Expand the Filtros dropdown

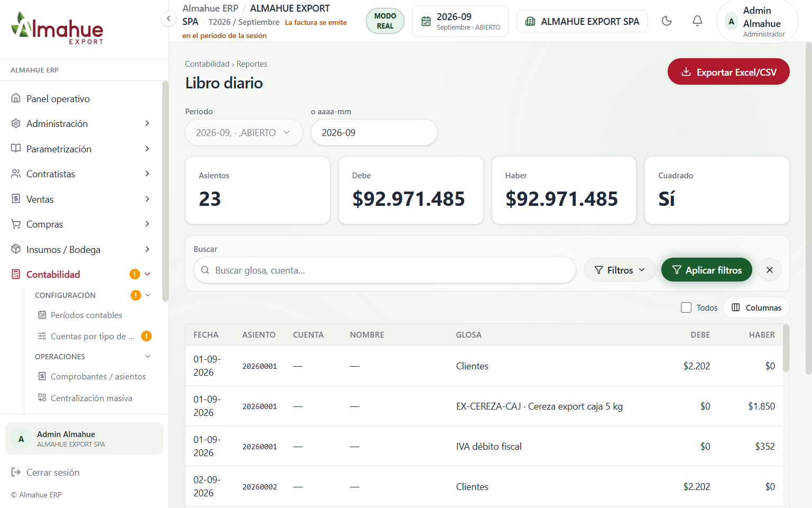click(x=620, y=270)
